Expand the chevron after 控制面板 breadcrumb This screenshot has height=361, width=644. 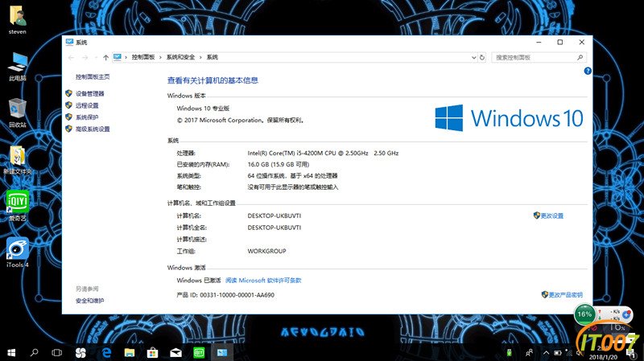160,57
